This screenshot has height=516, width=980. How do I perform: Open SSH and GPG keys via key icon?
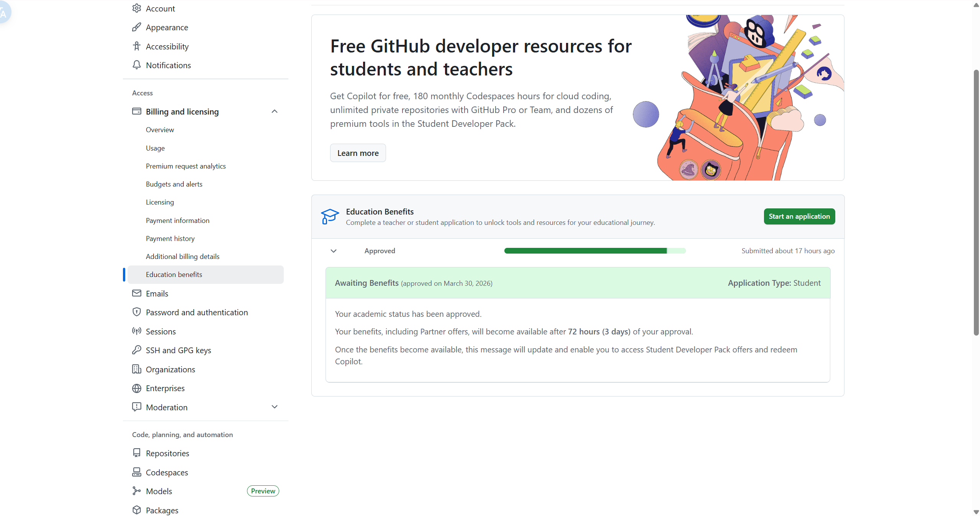click(137, 350)
